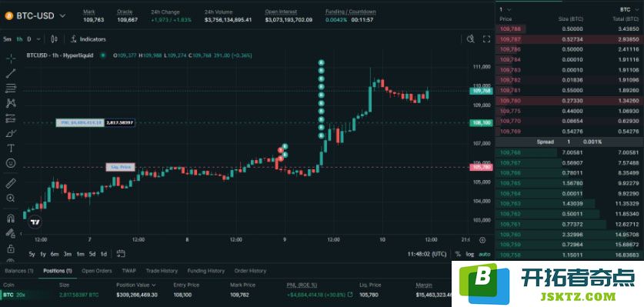This screenshot has width=644, height=307.
Task: Click the candlestick chart style icon
Action: pyautogui.click(x=54, y=39)
